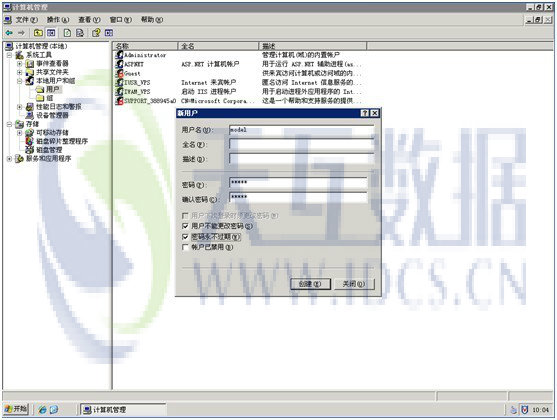Select the Administrator user icon
Viewport: 557px width, 420px height.
coord(119,55)
